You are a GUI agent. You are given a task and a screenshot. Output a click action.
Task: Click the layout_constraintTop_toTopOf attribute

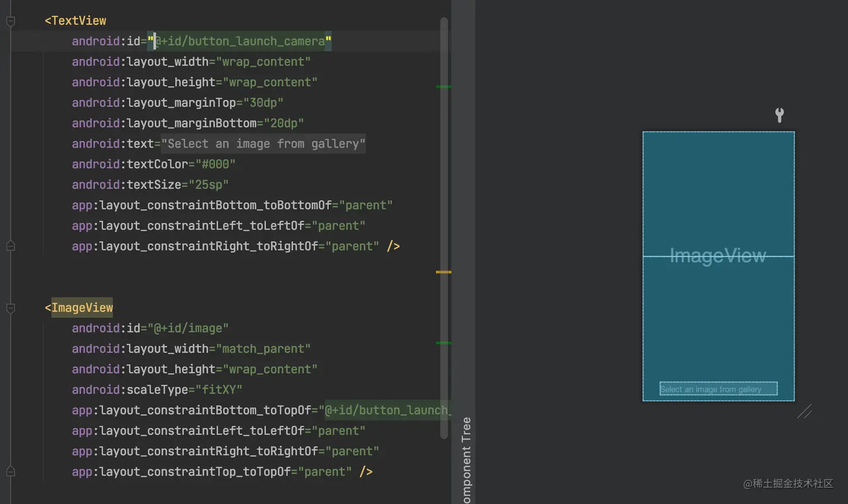[x=181, y=472]
